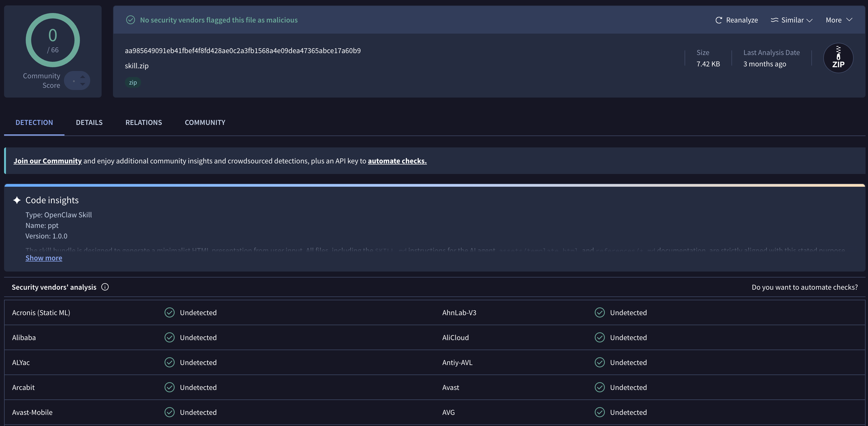868x426 pixels.
Task: Click the Avast-Mobile vendor name
Action: pos(32,412)
